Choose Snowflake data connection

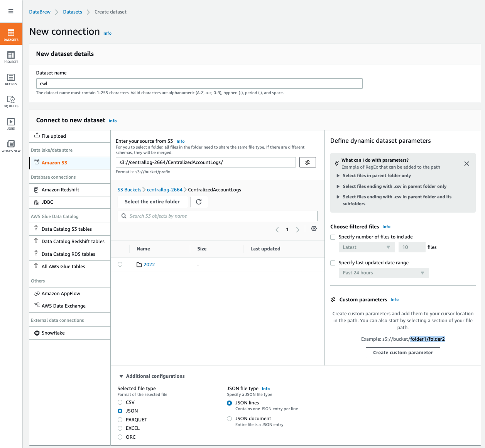click(x=53, y=333)
